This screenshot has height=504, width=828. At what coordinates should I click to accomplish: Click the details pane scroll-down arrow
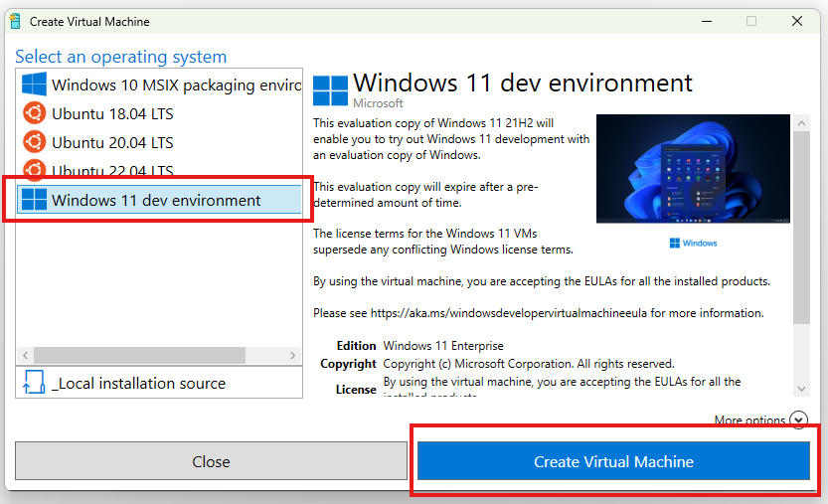[801, 389]
